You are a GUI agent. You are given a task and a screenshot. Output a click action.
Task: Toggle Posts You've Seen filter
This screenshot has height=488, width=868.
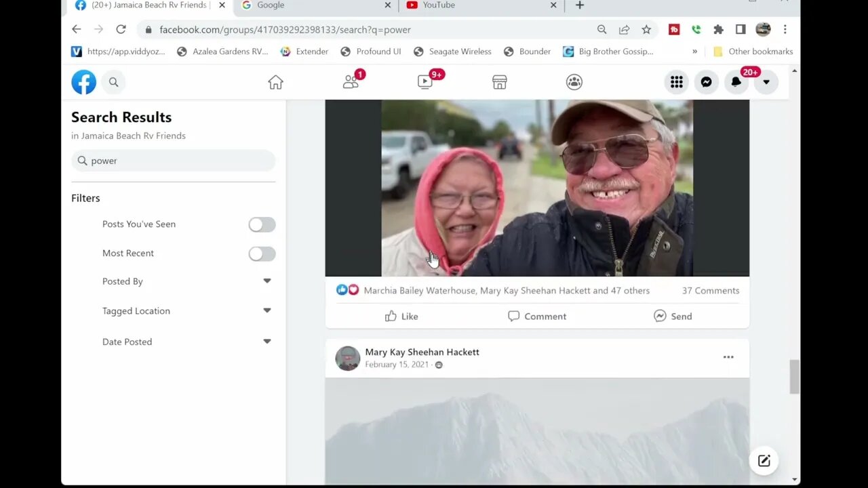tap(262, 224)
